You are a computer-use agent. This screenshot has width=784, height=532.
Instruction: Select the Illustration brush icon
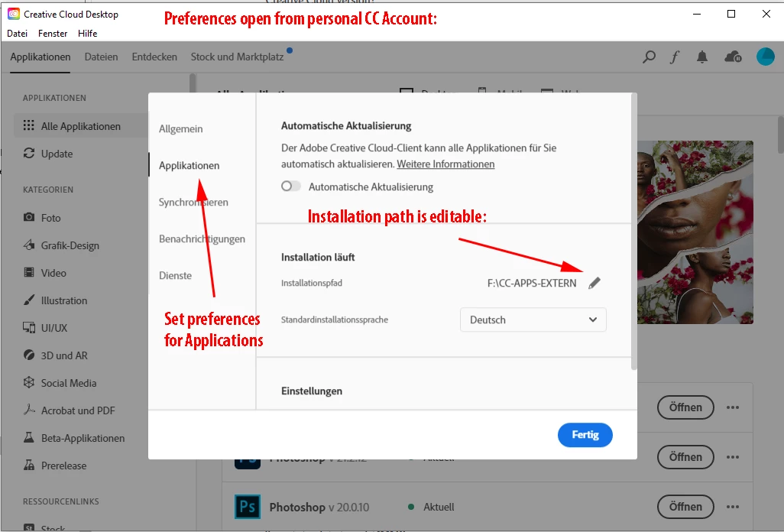coord(29,300)
